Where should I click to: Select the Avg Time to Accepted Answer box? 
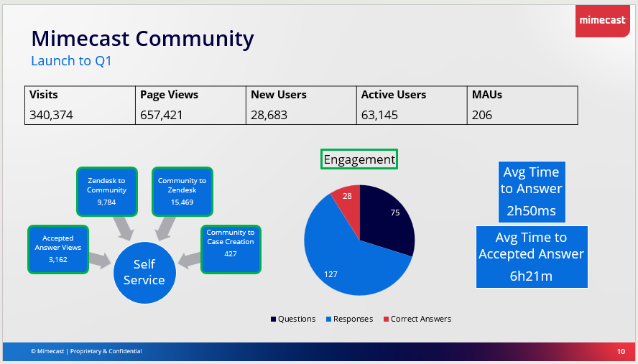[x=532, y=257]
